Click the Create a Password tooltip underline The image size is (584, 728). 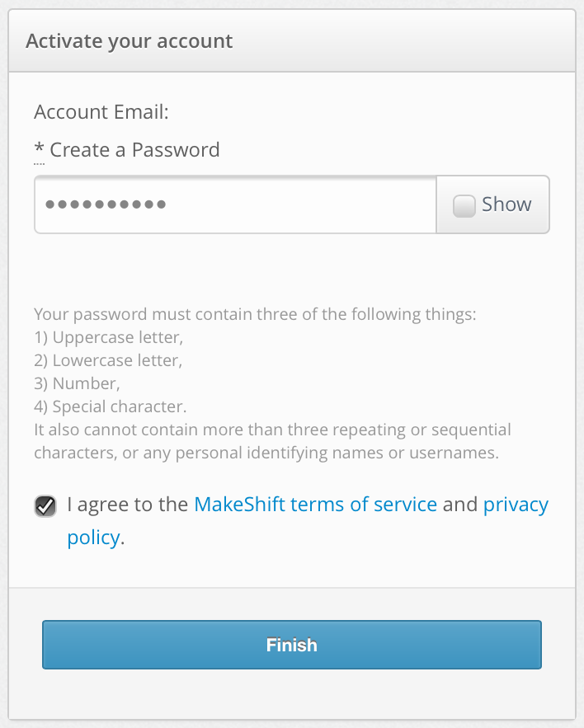[x=39, y=162]
